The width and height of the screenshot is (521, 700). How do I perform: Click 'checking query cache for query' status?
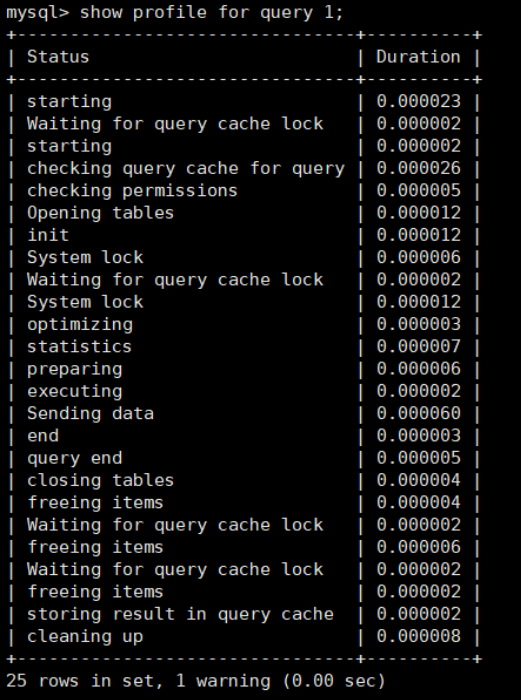pos(186,169)
